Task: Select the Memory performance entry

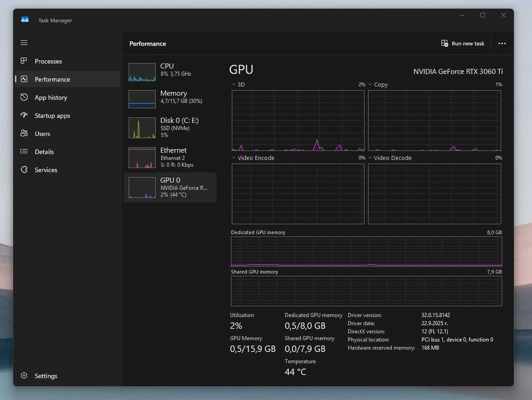Action: [170, 98]
